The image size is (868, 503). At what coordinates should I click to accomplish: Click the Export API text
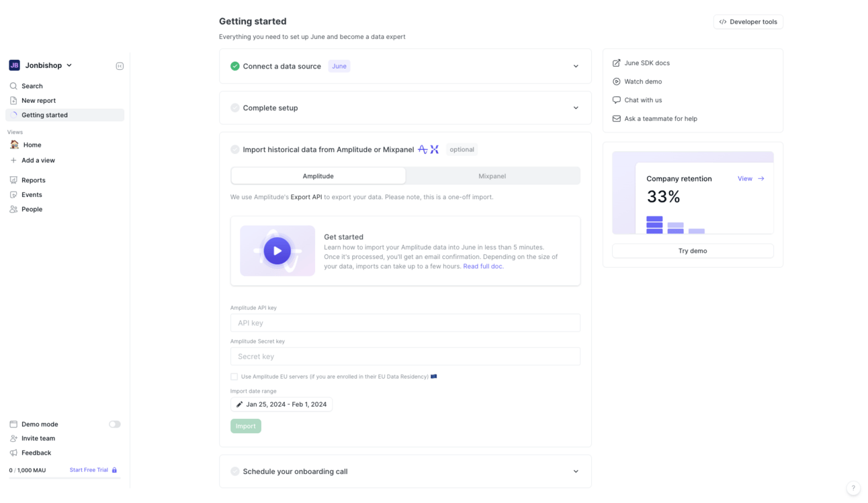(x=306, y=197)
